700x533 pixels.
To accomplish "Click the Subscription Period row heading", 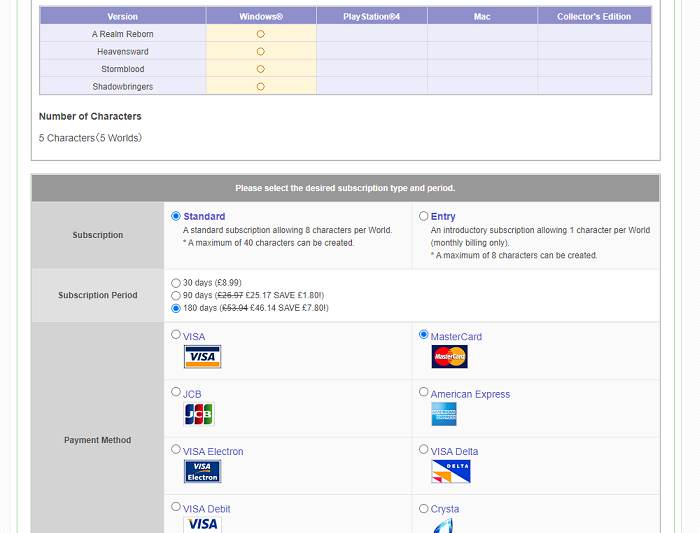I will pos(98,295).
